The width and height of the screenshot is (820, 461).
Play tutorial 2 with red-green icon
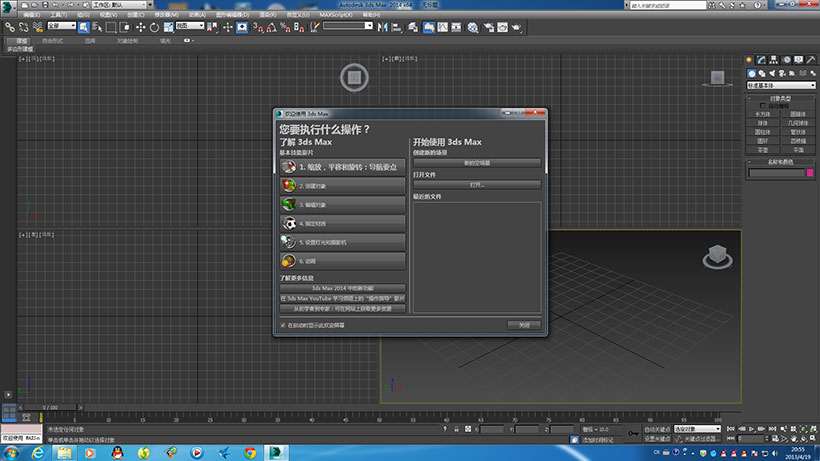click(343, 186)
